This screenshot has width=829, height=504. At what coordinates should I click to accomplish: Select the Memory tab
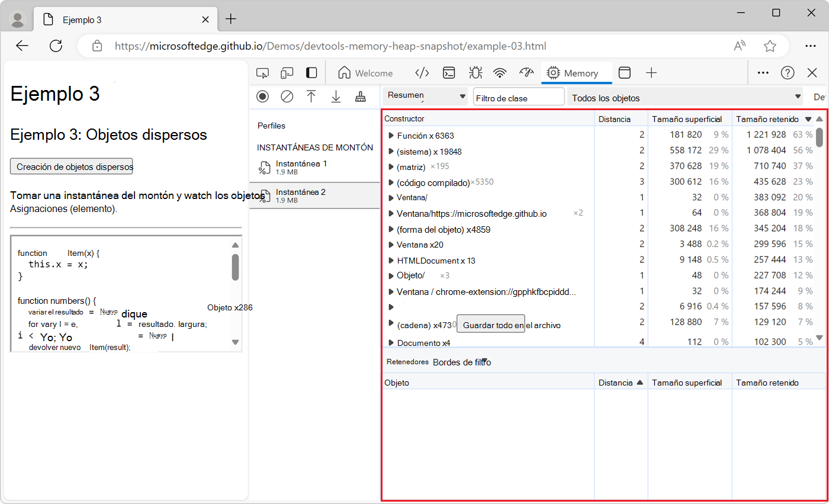coord(573,73)
